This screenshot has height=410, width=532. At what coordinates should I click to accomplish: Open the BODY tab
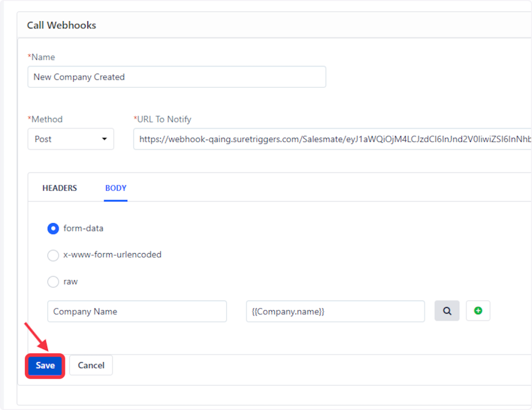[115, 188]
